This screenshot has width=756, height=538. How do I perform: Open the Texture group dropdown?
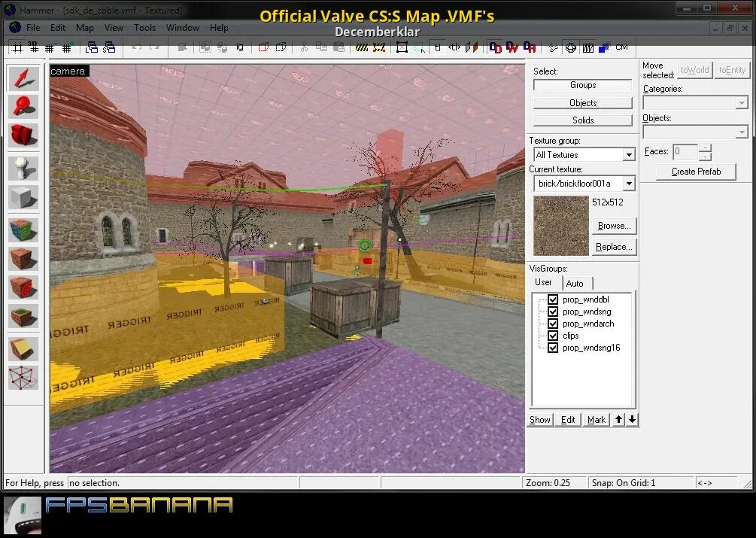629,155
